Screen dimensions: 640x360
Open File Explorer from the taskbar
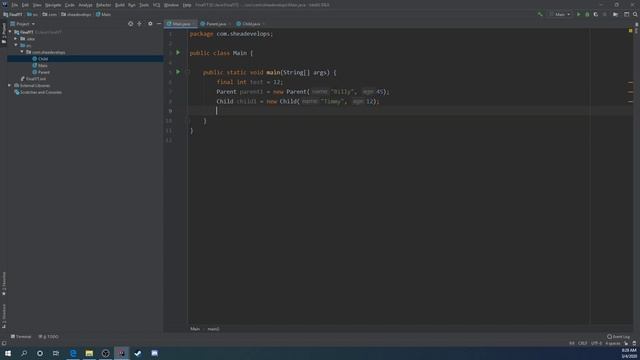click(x=89, y=353)
